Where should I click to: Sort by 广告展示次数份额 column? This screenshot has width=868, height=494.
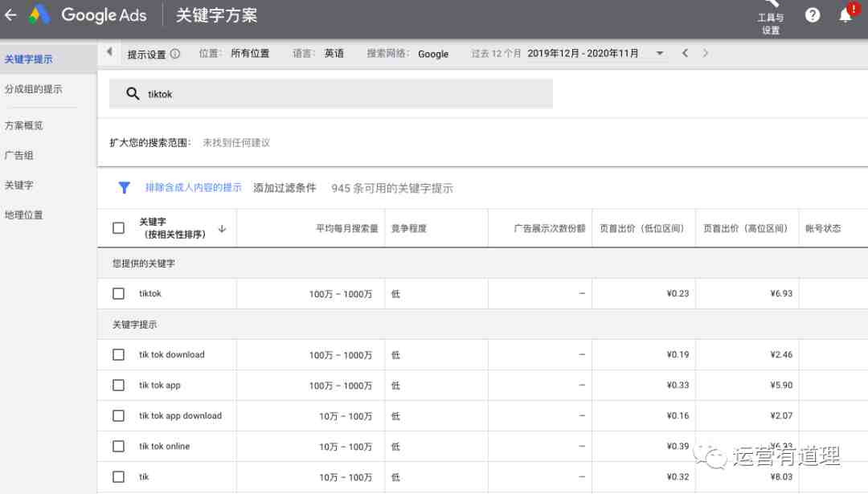click(x=549, y=228)
